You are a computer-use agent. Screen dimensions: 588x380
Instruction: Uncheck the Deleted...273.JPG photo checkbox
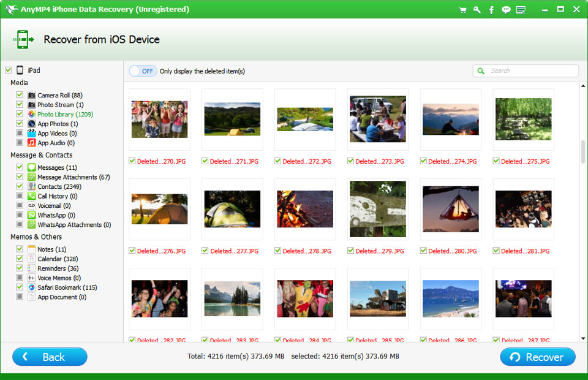tap(351, 161)
